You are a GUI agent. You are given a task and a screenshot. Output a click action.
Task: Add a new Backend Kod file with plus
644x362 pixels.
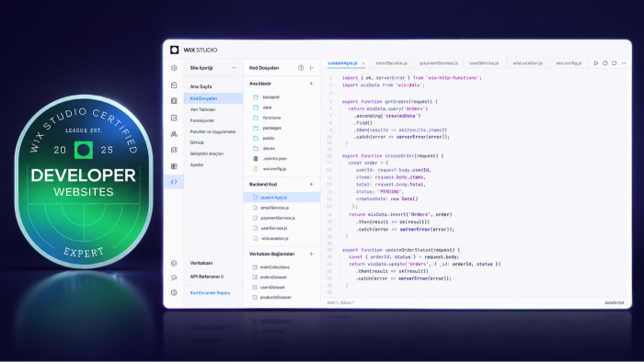311,184
